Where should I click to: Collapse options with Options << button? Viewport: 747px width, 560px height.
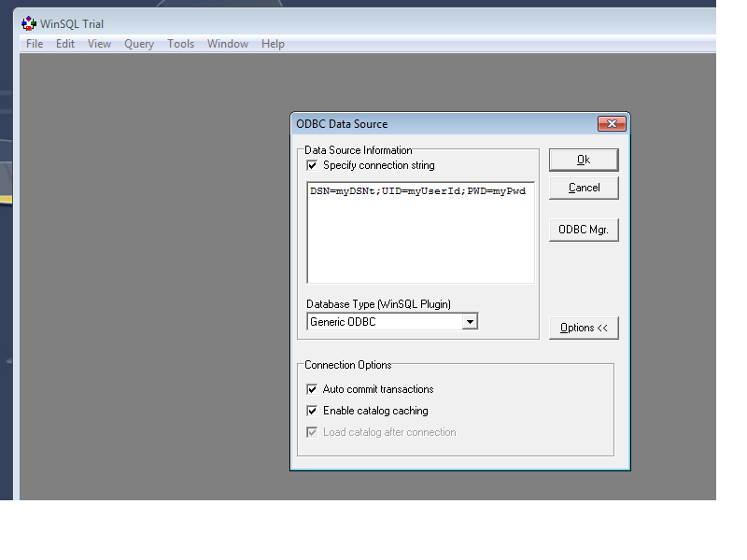pyautogui.click(x=584, y=328)
